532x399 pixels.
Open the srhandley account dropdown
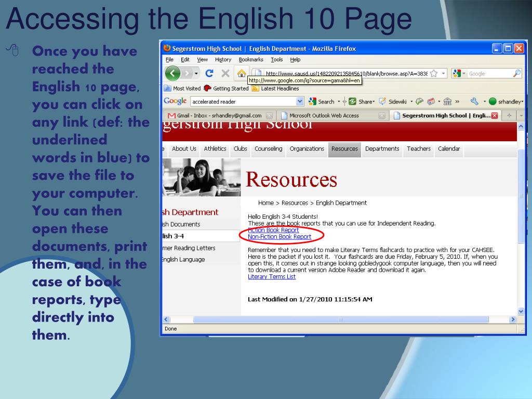[506, 101]
